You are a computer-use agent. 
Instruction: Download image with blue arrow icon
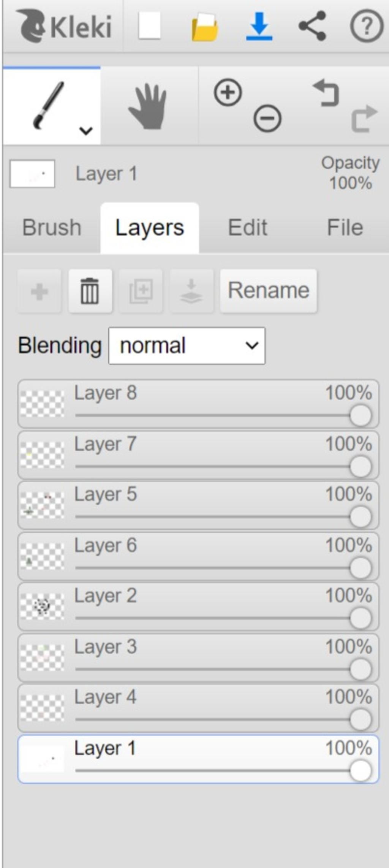[259, 26]
